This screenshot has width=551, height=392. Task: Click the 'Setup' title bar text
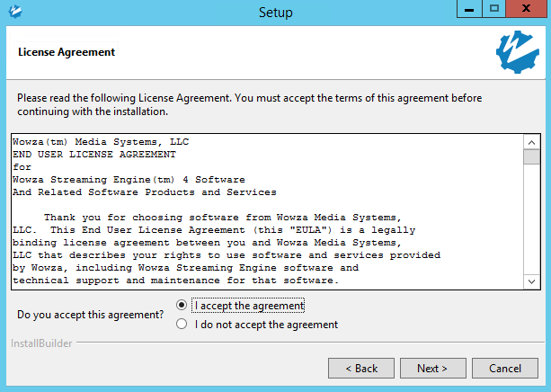click(275, 12)
